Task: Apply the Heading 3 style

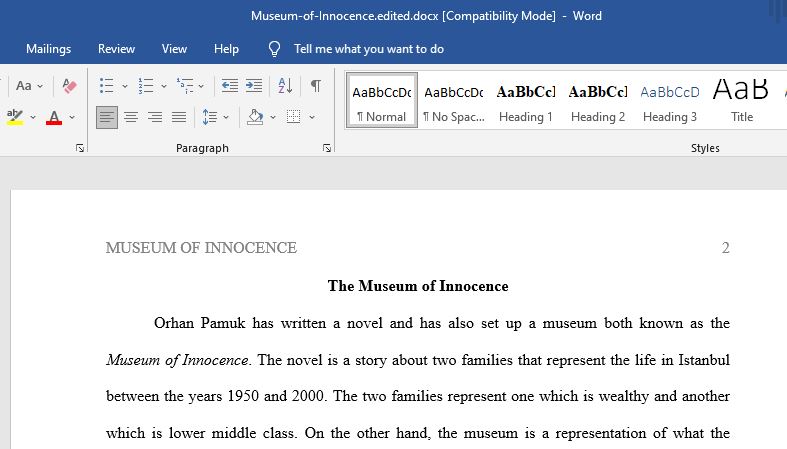Action: coord(670,100)
